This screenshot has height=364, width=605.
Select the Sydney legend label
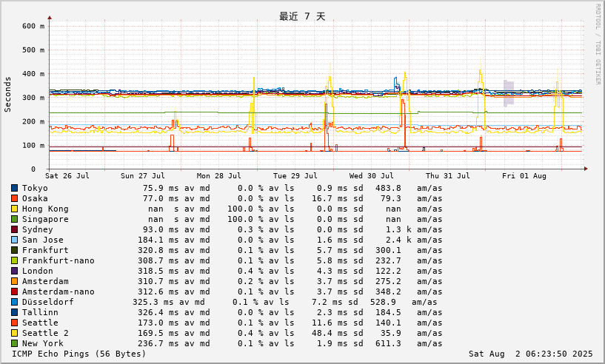(38, 230)
